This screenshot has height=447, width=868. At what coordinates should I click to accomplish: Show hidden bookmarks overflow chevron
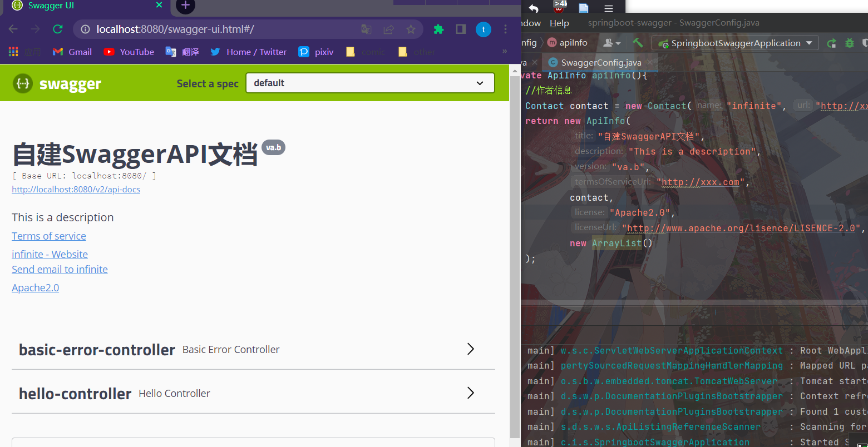pyautogui.click(x=505, y=51)
